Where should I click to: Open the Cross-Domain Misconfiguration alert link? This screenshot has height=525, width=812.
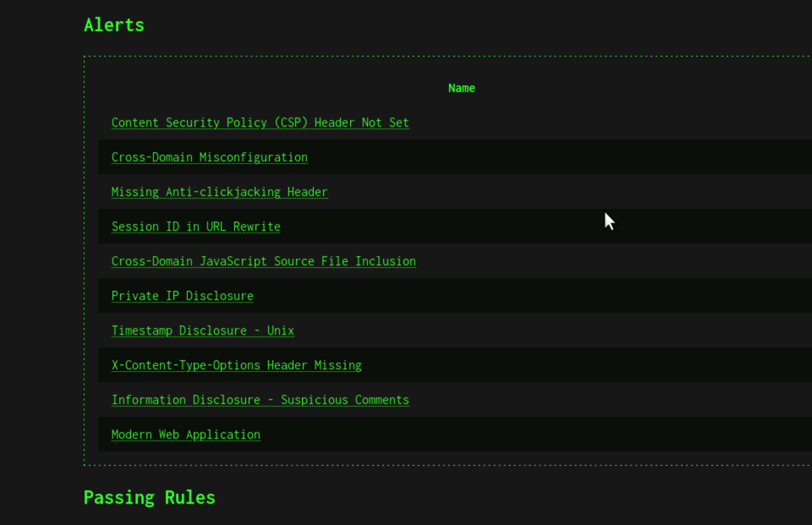(209, 157)
